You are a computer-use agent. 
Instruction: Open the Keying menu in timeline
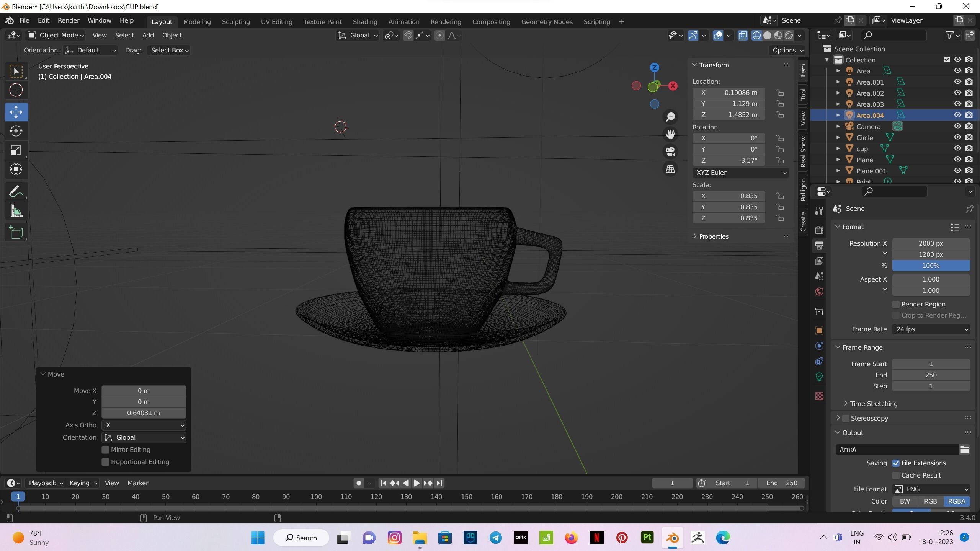(83, 483)
